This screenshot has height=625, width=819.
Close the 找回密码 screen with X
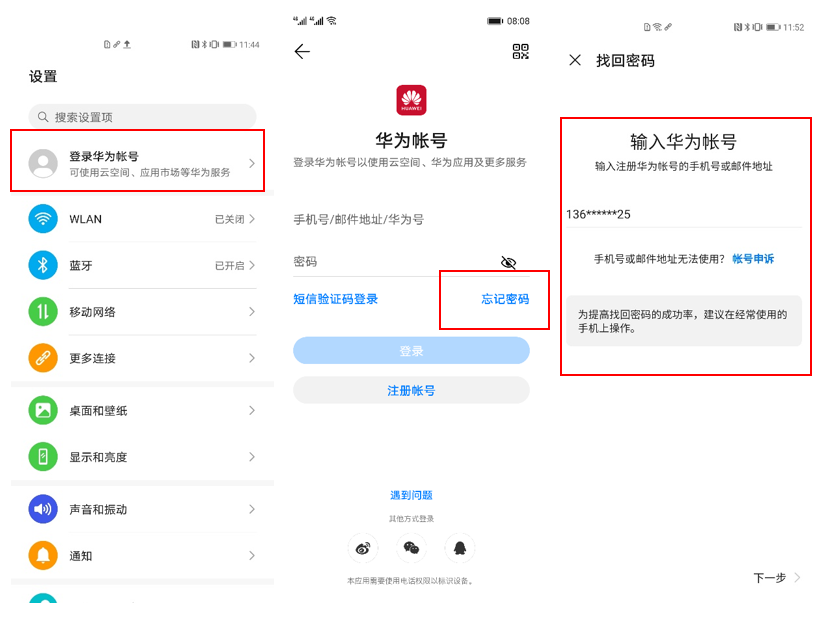coord(575,60)
